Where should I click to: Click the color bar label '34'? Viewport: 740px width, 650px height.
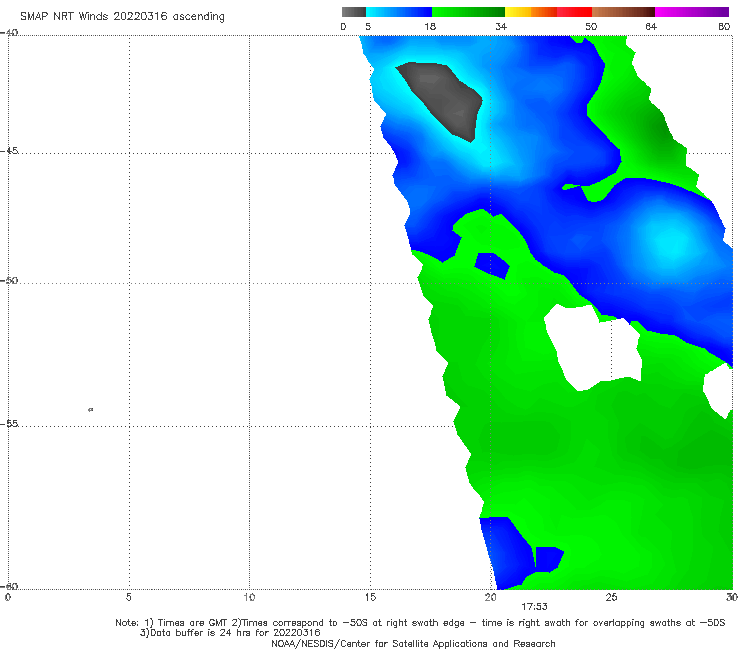tap(501, 26)
